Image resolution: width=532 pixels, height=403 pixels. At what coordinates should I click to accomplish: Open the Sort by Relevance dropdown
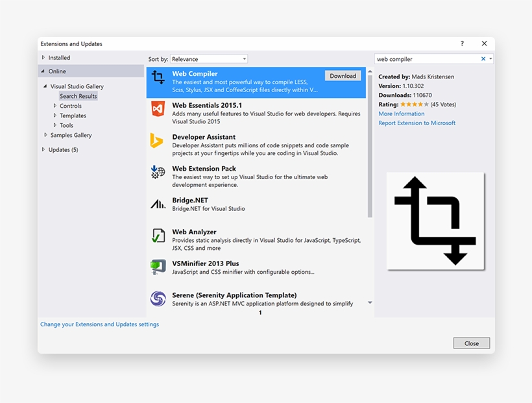click(209, 59)
